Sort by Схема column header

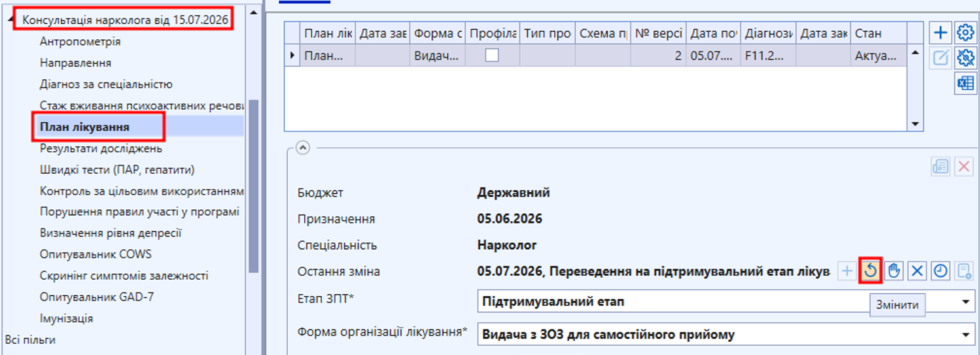coord(603,33)
